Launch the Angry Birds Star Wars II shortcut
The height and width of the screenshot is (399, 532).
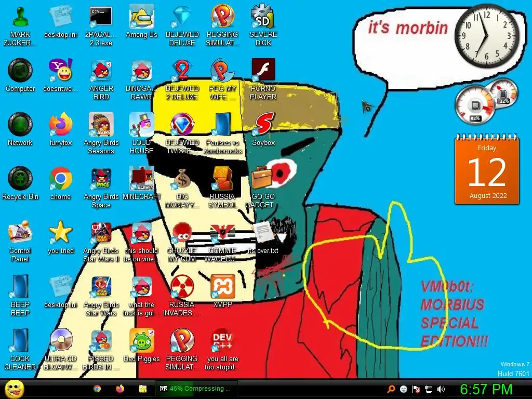(101, 242)
